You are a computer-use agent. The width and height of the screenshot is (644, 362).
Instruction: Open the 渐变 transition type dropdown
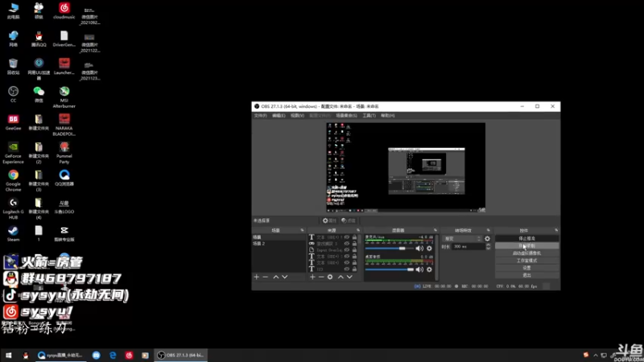462,238
